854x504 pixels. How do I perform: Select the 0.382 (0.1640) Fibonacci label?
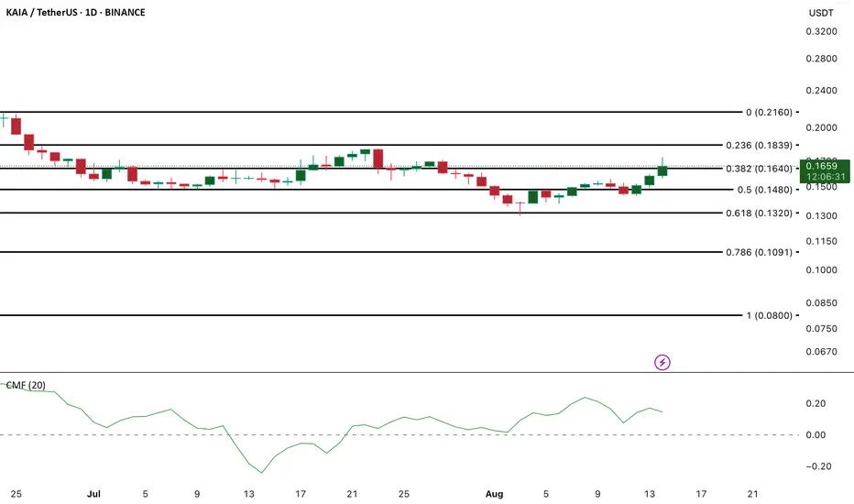click(x=760, y=169)
